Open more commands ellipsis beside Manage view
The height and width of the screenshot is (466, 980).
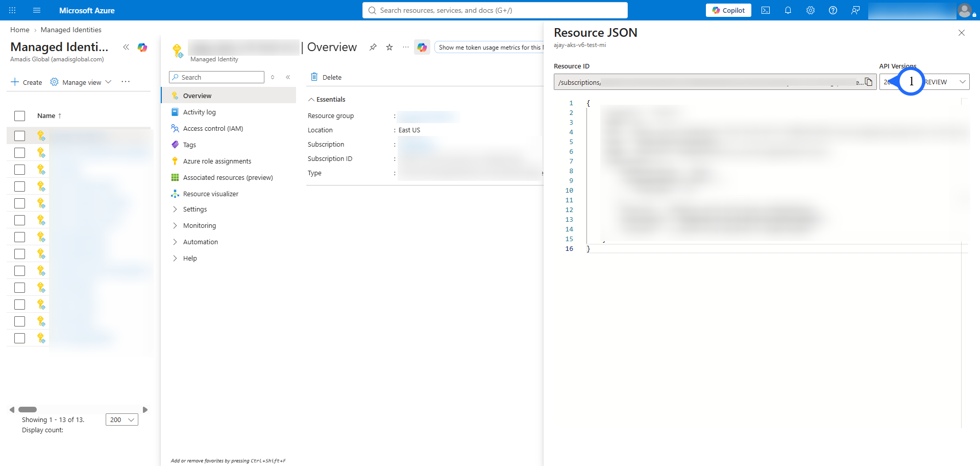pyautogui.click(x=126, y=82)
